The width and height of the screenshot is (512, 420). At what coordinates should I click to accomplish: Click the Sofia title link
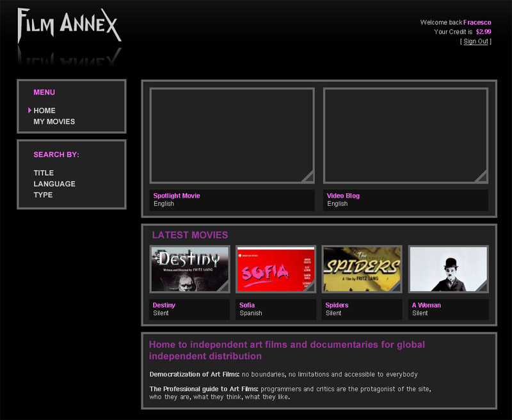click(247, 305)
